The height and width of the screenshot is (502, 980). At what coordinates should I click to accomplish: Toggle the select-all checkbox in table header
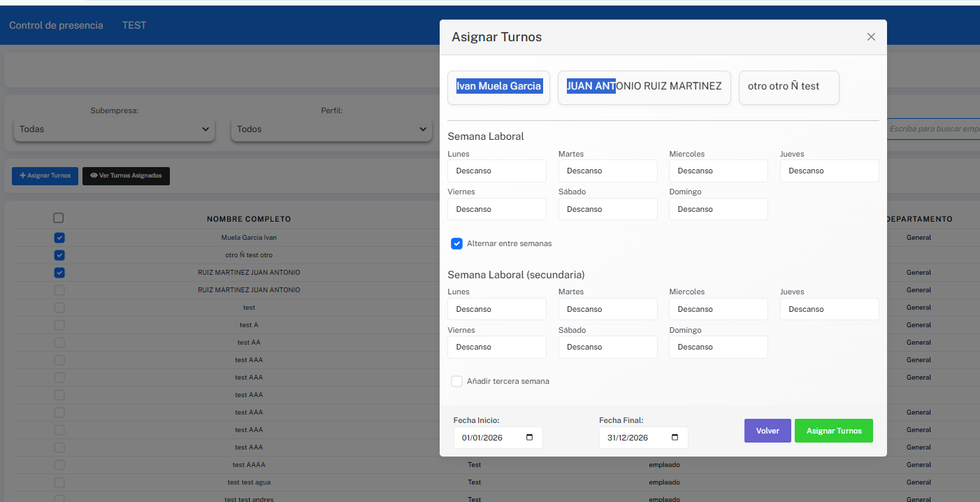tap(59, 218)
